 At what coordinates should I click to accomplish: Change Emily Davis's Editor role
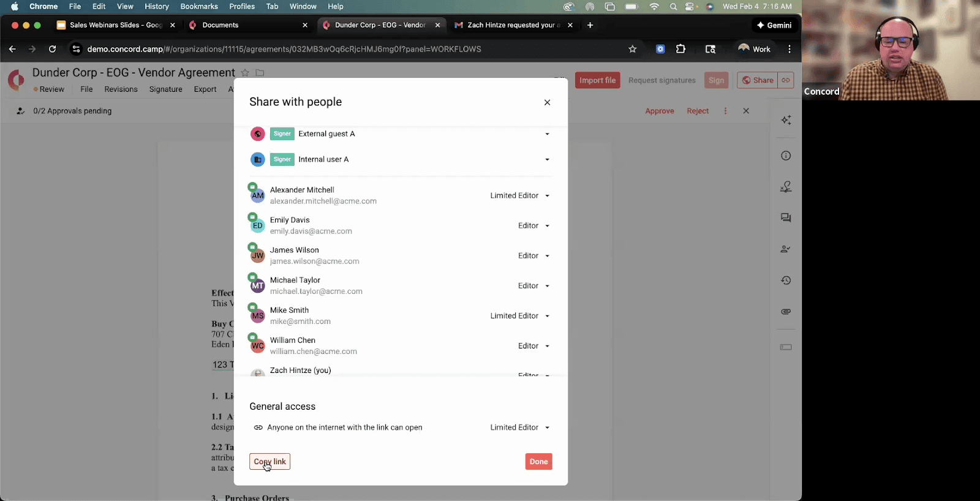coord(533,225)
